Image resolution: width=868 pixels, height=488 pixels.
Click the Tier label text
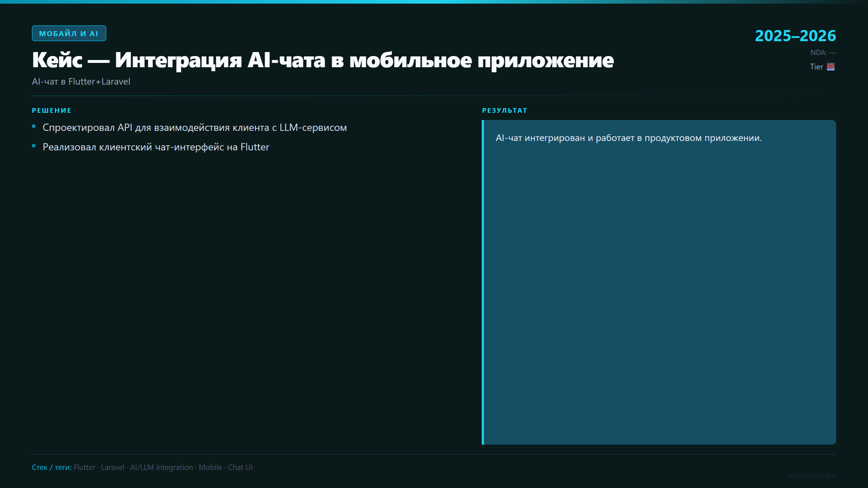[x=816, y=67]
